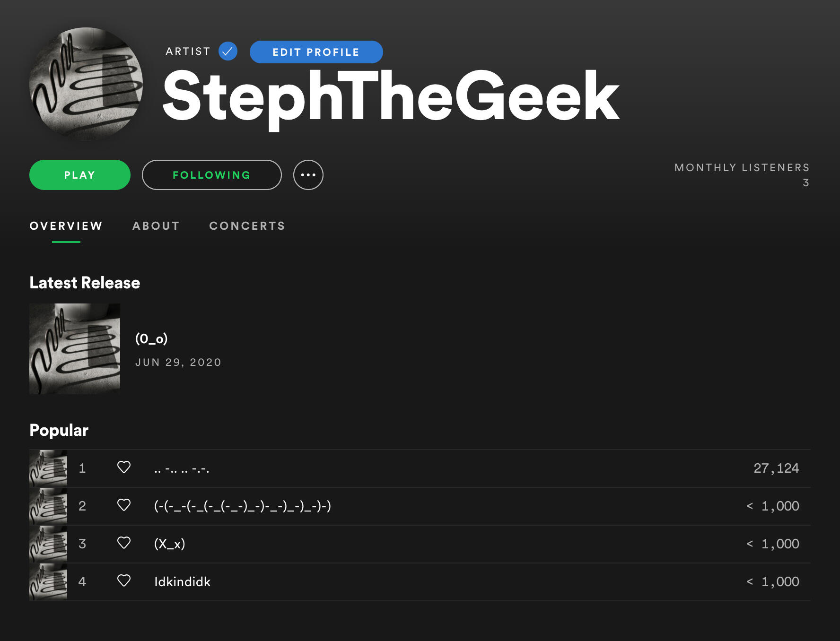Toggle the Following button
Viewport: 840px width, 641px height.
coord(212,175)
